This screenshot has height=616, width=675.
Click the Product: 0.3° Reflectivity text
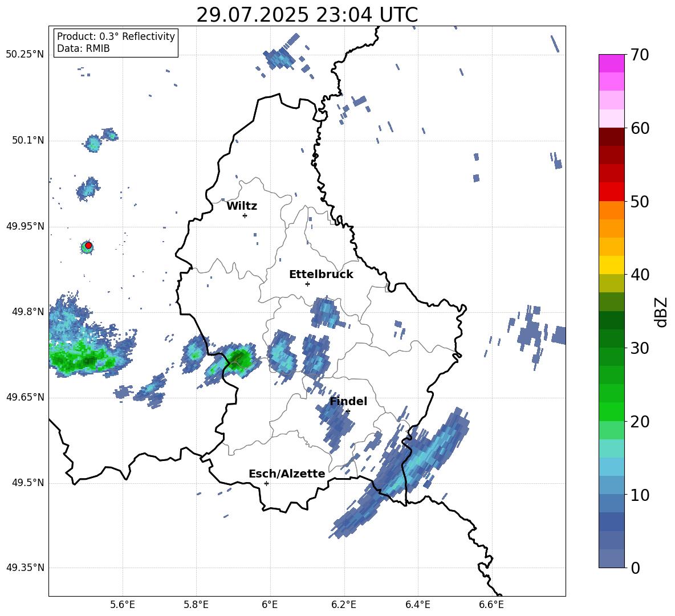click(x=116, y=36)
